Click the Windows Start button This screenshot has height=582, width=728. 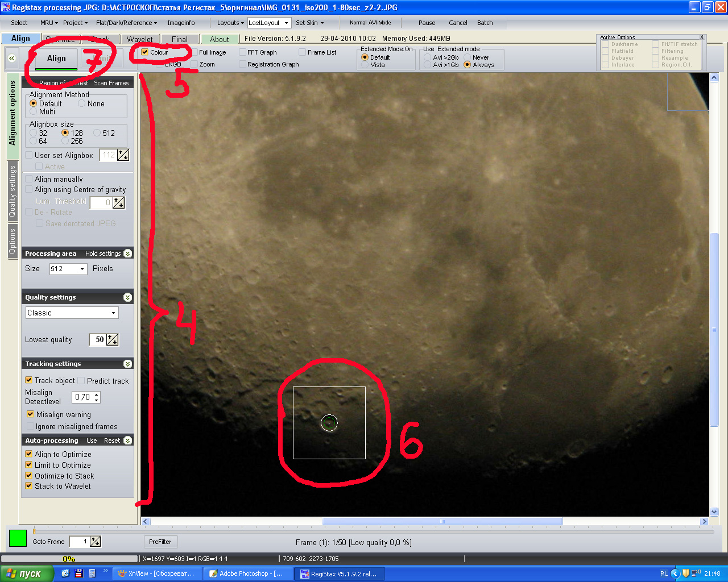pos(27,573)
